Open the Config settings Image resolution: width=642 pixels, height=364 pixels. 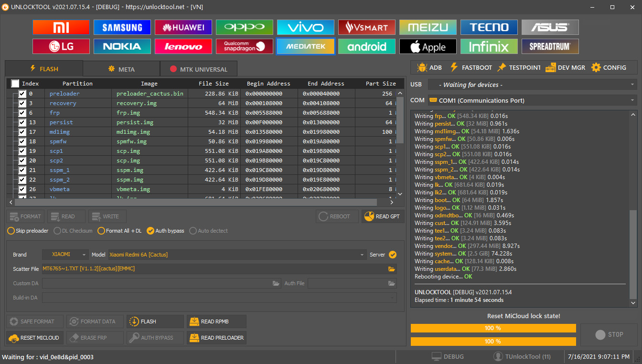coord(609,67)
